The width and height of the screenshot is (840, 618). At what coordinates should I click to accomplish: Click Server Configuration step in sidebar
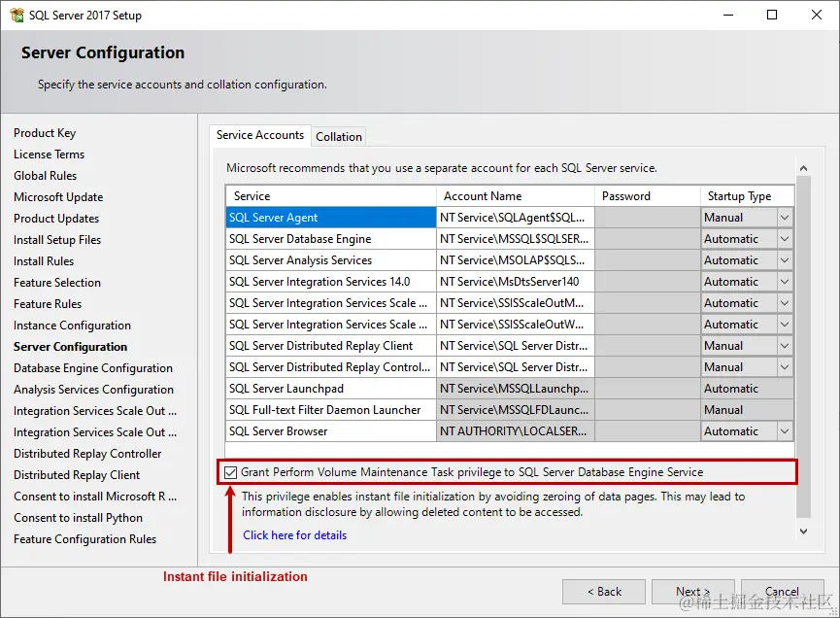[x=71, y=347]
